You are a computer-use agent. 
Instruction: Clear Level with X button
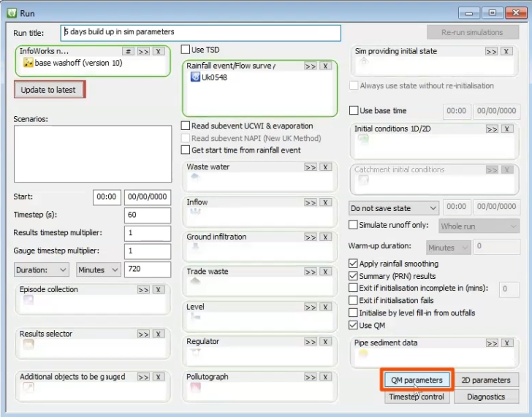[325, 307]
